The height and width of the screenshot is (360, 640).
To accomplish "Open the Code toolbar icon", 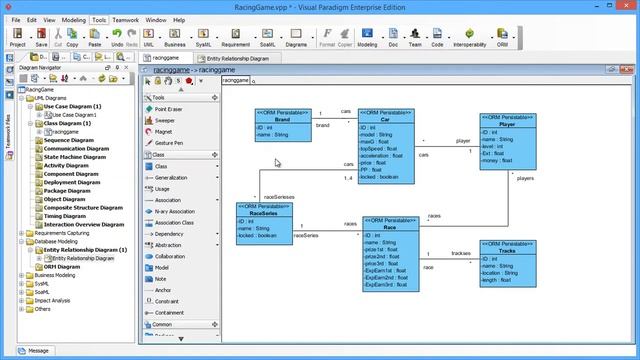I will [437, 38].
